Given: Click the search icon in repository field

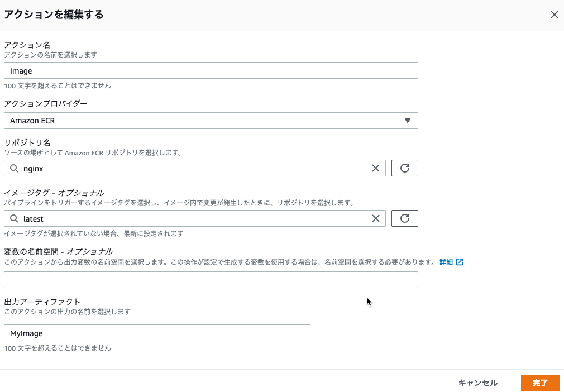Looking at the screenshot, I should 13,168.
